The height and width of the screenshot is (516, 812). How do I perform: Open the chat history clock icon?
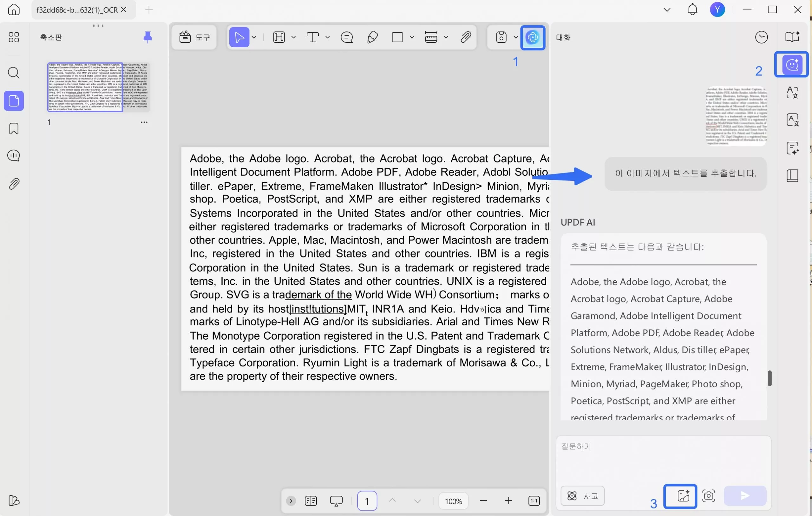(761, 37)
